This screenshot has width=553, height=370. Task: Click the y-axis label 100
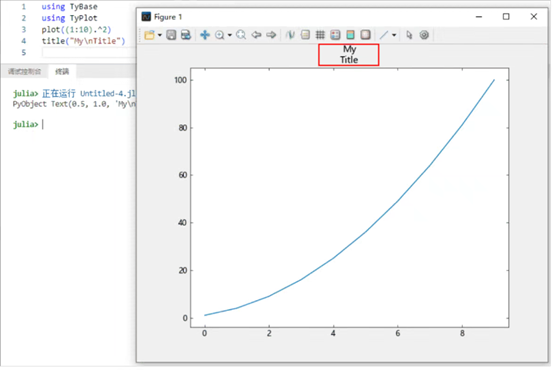coord(181,80)
